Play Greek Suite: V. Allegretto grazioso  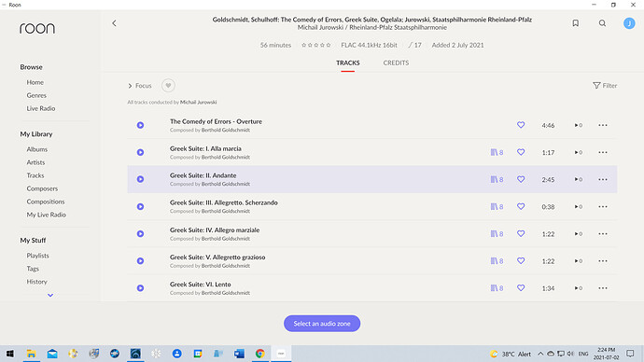140,260
